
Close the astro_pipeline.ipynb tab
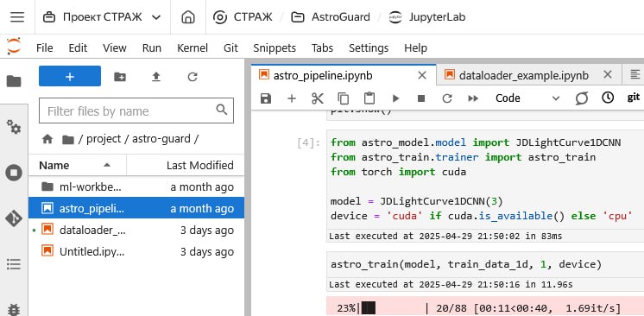422,75
